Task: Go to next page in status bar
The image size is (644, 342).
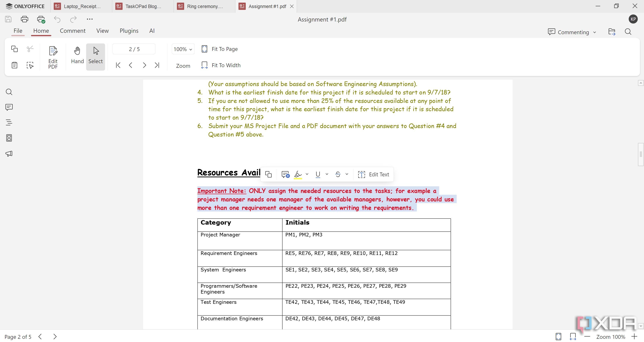Action: click(x=55, y=337)
